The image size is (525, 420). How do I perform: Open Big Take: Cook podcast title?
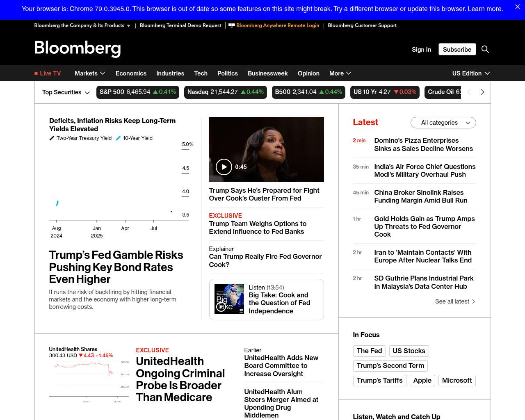[279, 303]
